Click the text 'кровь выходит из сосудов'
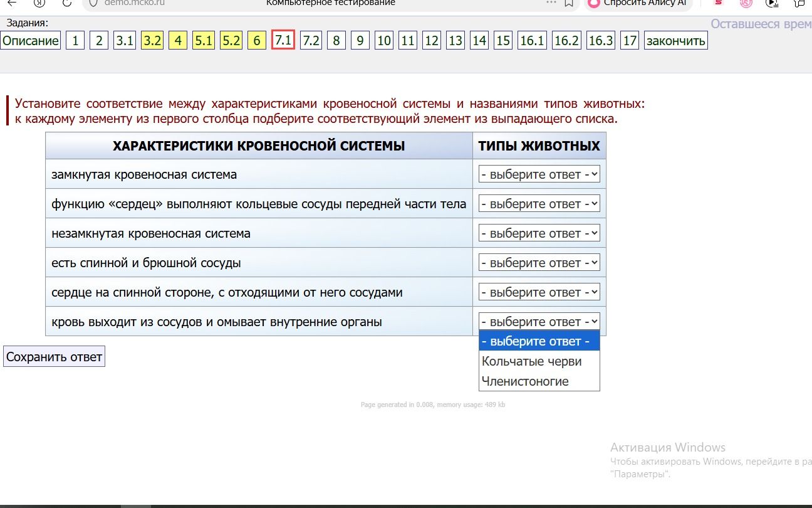 click(217, 322)
